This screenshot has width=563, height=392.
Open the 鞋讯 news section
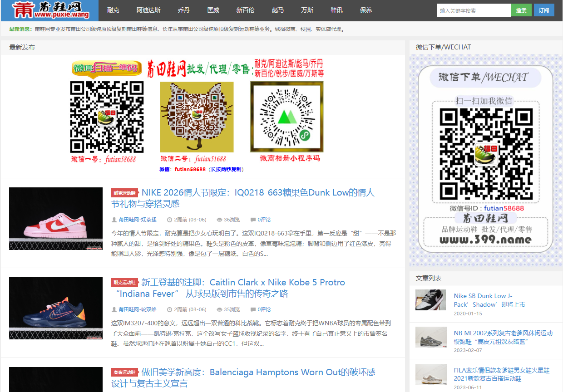coord(336,10)
